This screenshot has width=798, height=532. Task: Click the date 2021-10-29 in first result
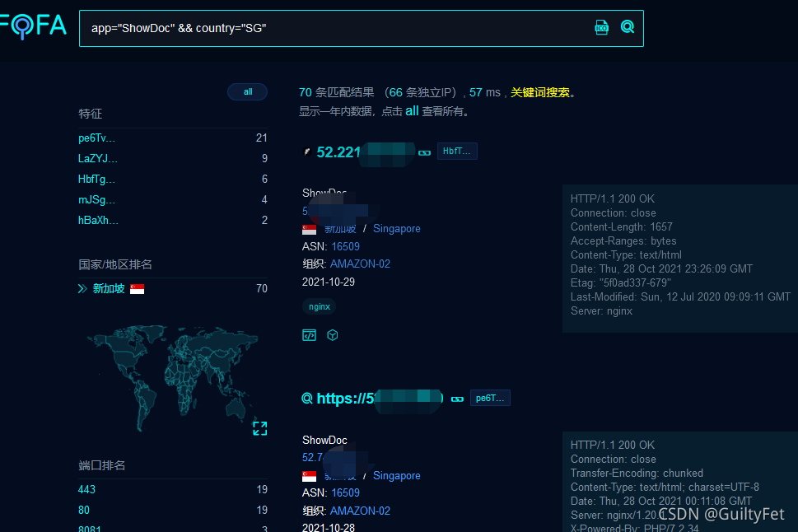tap(329, 282)
